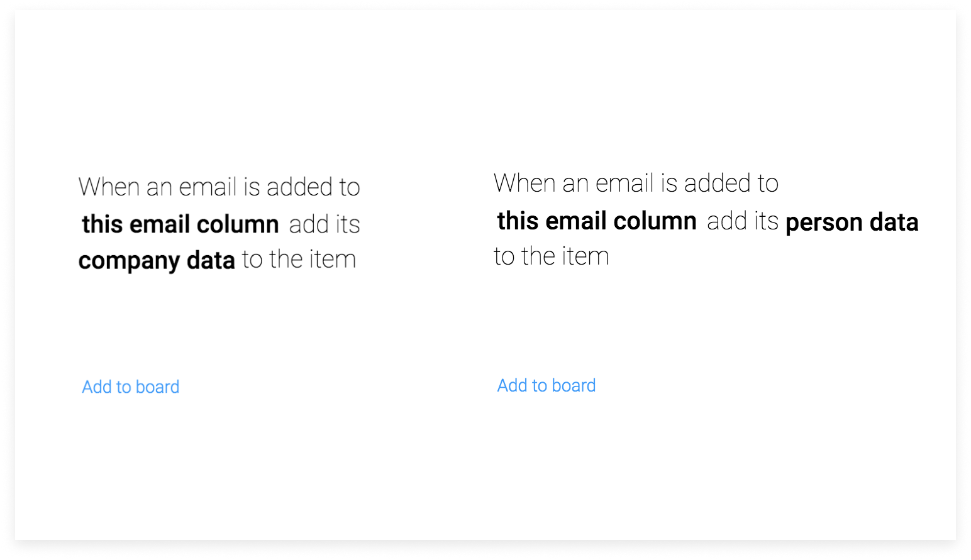Image resolution: width=971 pixels, height=560 pixels.
Task: Choose the person data automation recipe card
Action: click(706, 277)
